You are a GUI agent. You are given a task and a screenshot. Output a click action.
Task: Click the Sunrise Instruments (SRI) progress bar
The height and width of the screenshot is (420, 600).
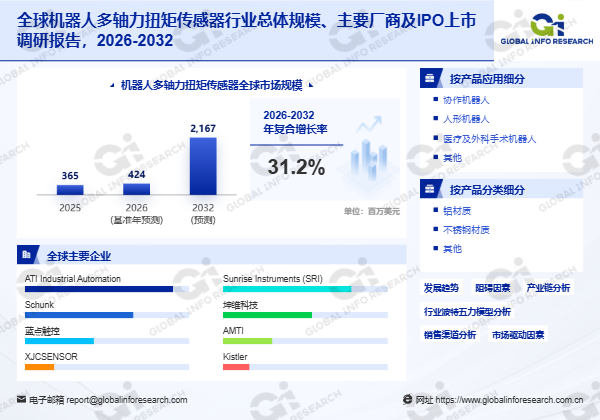click(305, 289)
